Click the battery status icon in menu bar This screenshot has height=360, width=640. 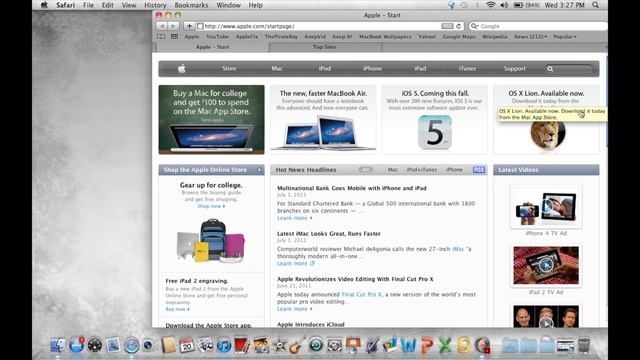(x=518, y=5)
